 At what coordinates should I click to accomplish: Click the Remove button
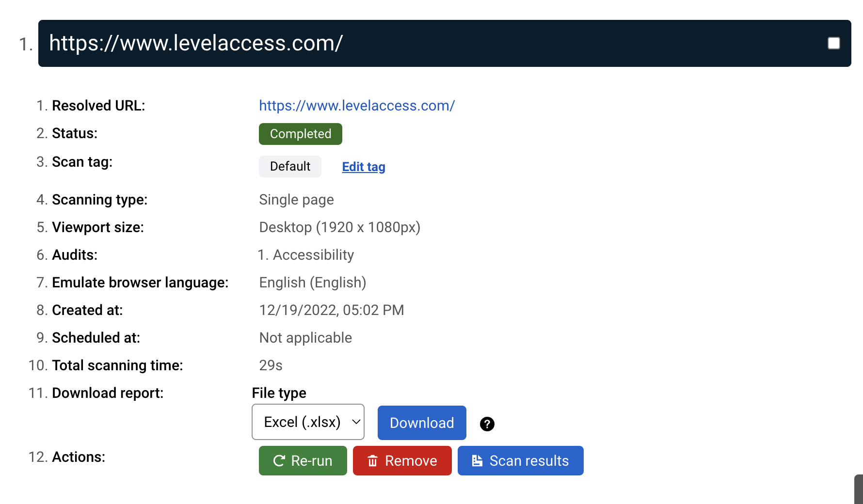click(x=402, y=460)
